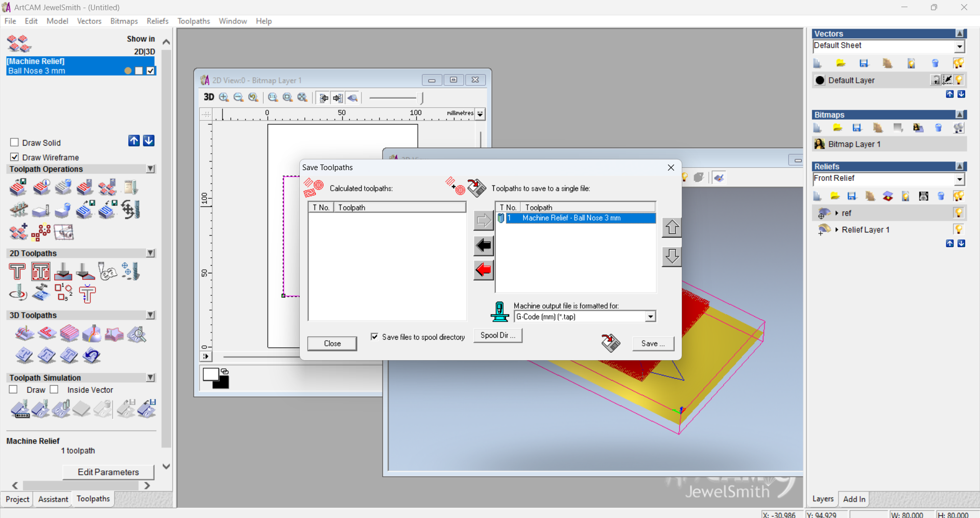Tick the Inside Vector checkbox
This screenshot has width=980, height=518.
[x=54, y=390]
